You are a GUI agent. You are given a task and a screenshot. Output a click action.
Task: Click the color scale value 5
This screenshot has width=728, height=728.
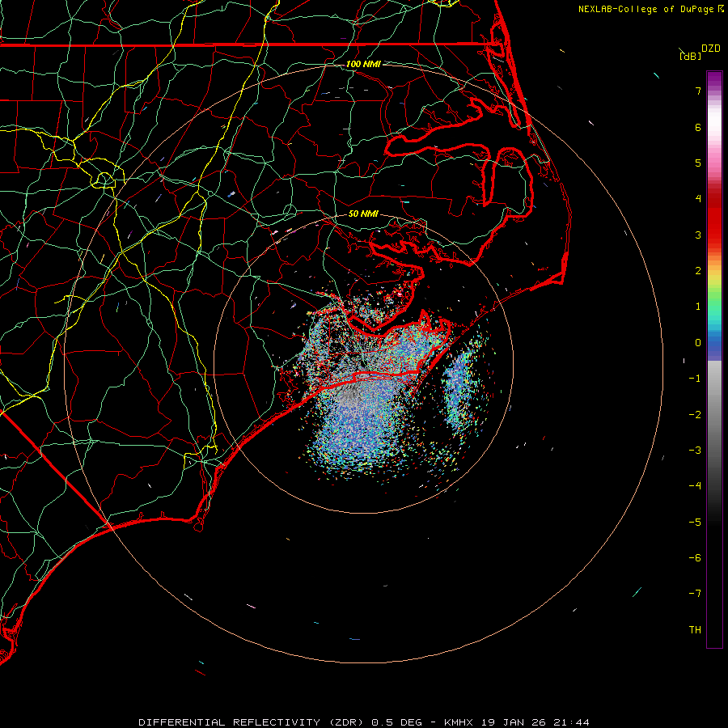coord(698,163)
